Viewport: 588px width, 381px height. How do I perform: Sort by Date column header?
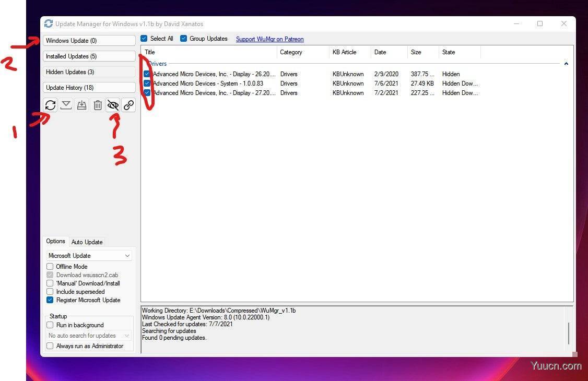click(389, 52)
